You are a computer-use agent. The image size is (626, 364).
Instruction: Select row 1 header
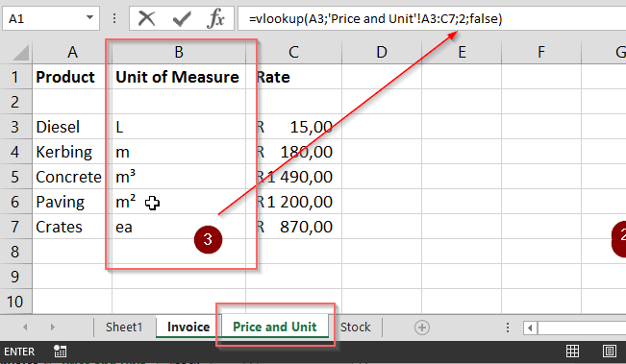tap(16, 77)
